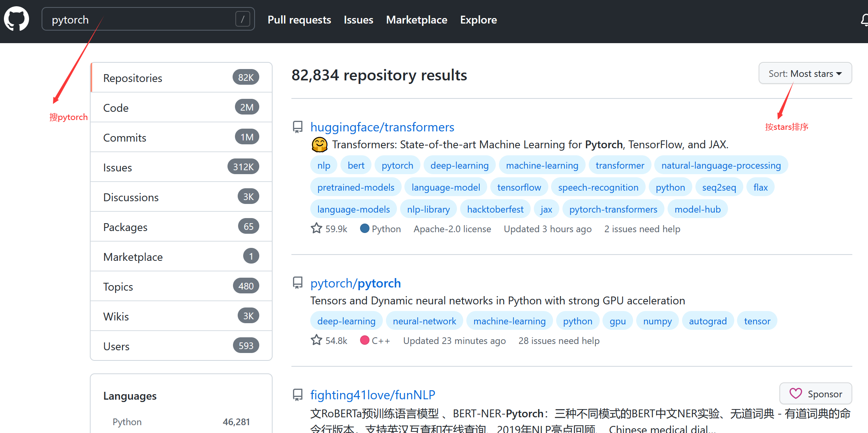The width and height of the screenshot is (868, 433).
Task: Open the notifications bell icon
Action: [864, 20]
